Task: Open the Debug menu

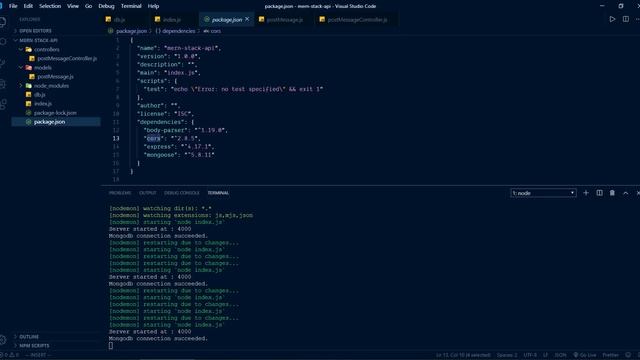Action: point(106,6)
